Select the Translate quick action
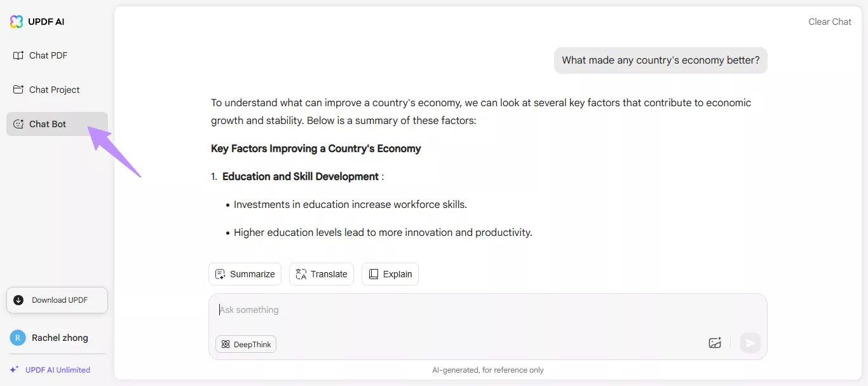Image resolution: width=868 pixels, height=386 pixels. point(322,274)
